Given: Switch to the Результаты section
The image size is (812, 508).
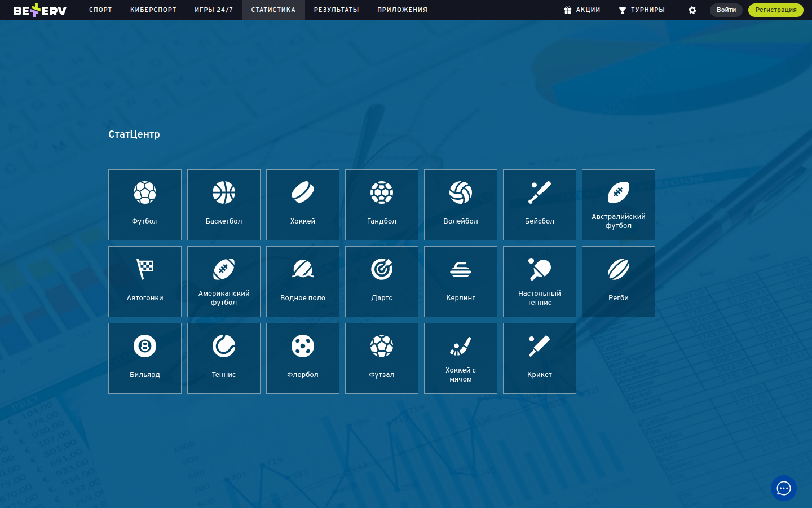Looking at the screenshot, I should [x=336, y=10].
